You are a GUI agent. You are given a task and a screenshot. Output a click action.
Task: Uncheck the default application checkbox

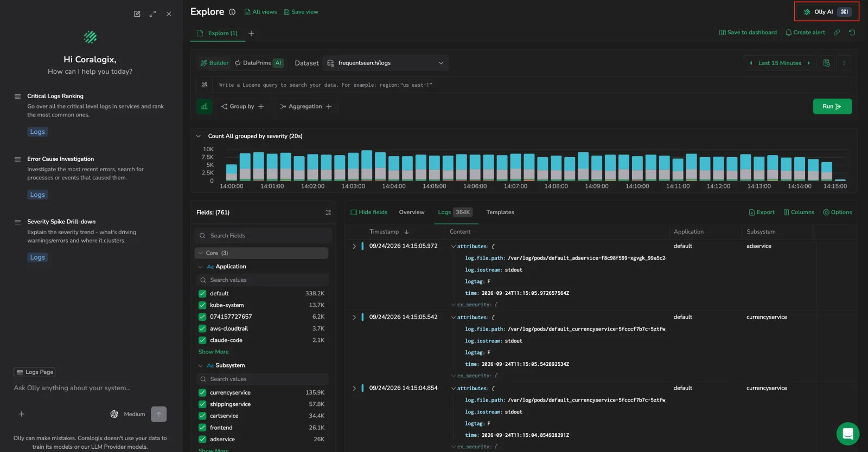[202, 294]
